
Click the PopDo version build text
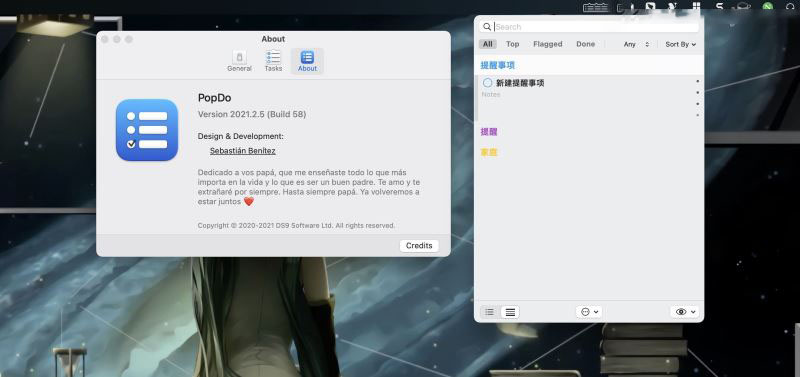coord(252,114)
